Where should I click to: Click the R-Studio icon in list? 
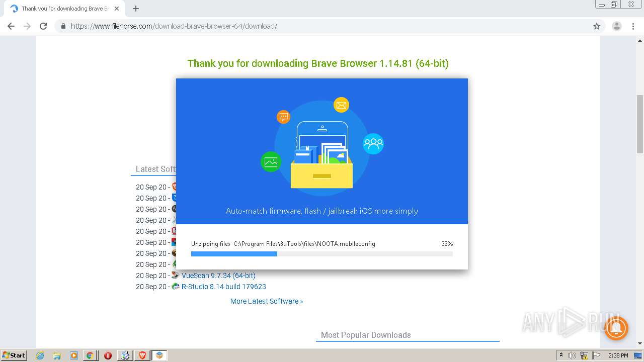(x=176, y=287)
